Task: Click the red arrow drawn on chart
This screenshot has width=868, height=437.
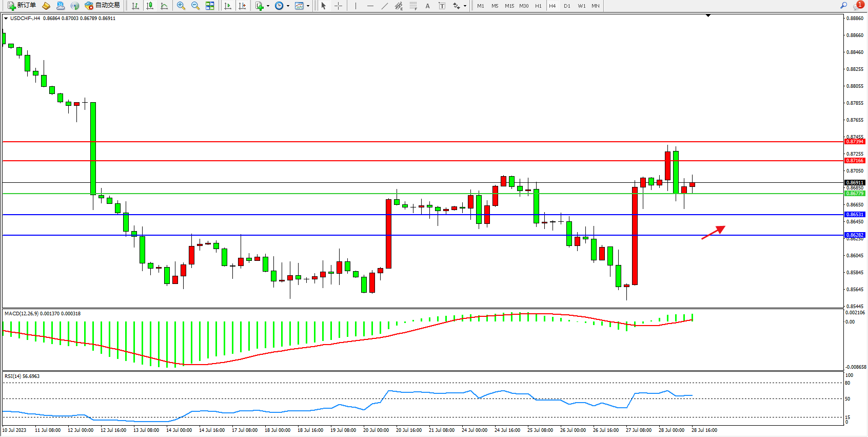Action: point(713,233)
